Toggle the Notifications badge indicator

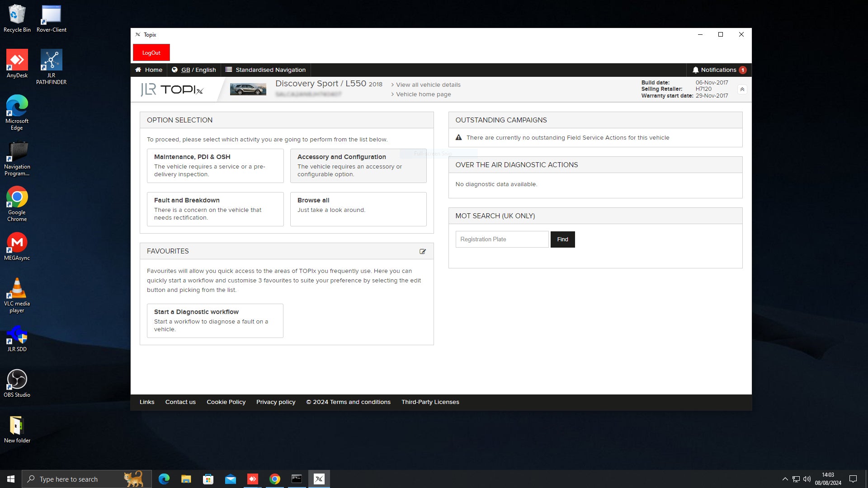[x=743, y=70]
